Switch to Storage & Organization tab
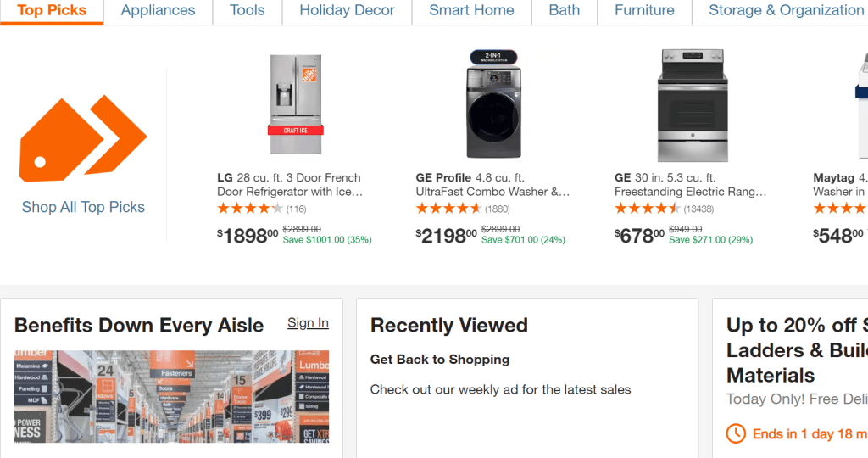868x458 pixels. (786, 11)
